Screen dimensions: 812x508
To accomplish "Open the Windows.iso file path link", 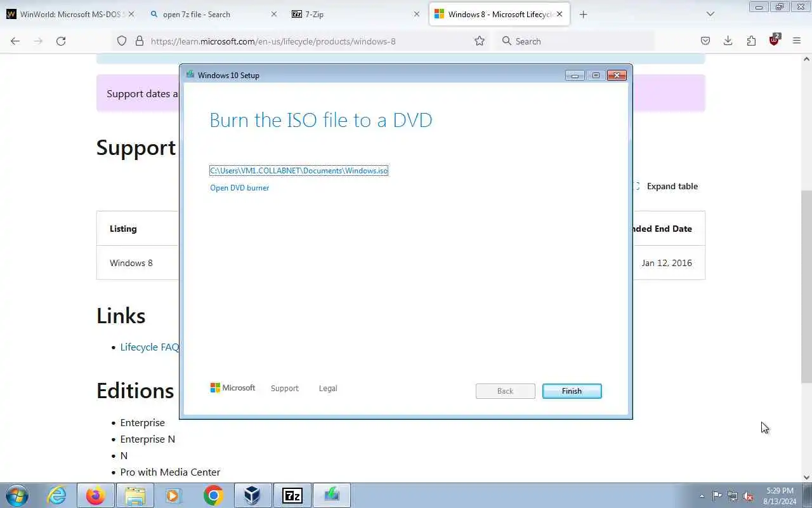I will [x=299, y=170].
